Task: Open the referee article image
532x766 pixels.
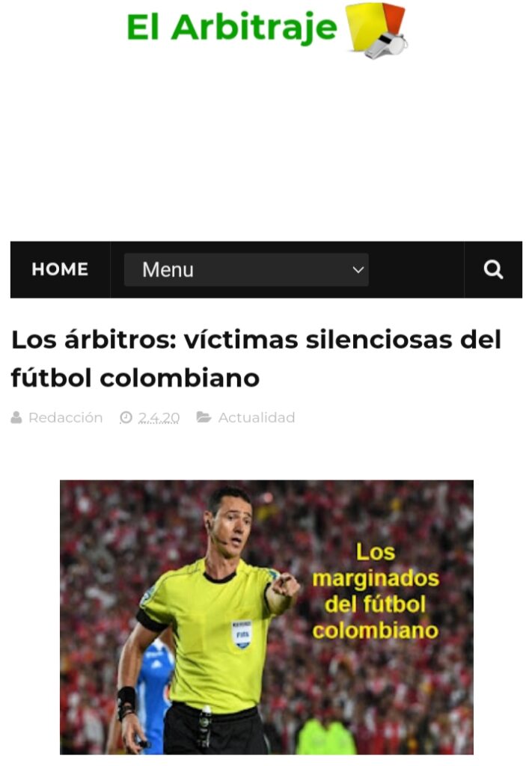Action: click(x=266, y=617)
